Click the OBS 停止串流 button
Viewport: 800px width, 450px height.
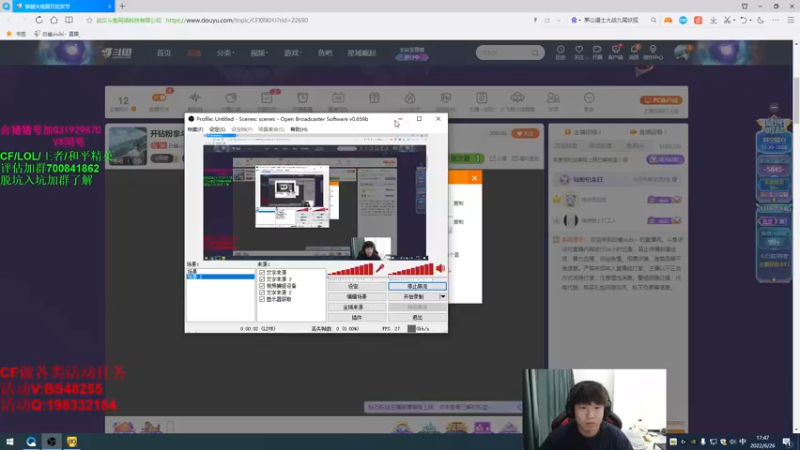click(x=417, y=286)
